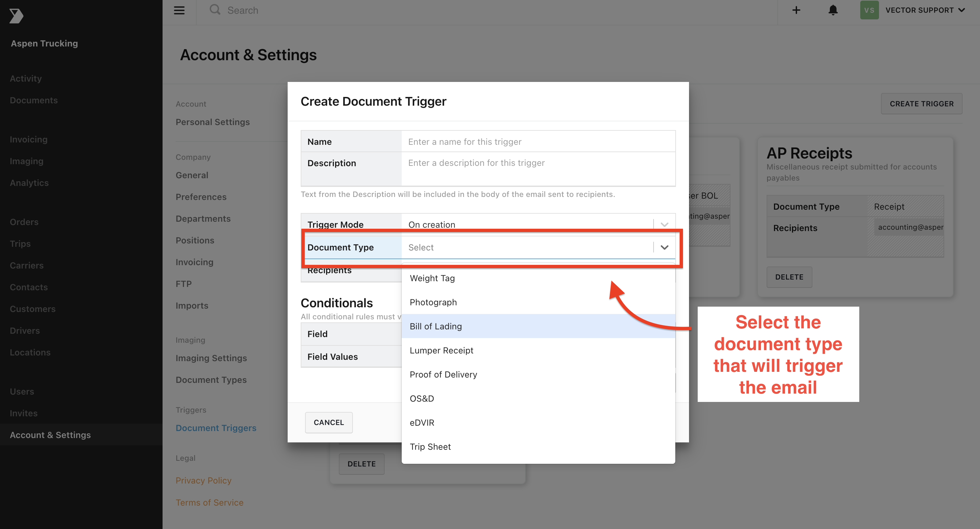Toggle the hamburger menu icon
This screenshot has width=980, height=529.
coord(179,10)
